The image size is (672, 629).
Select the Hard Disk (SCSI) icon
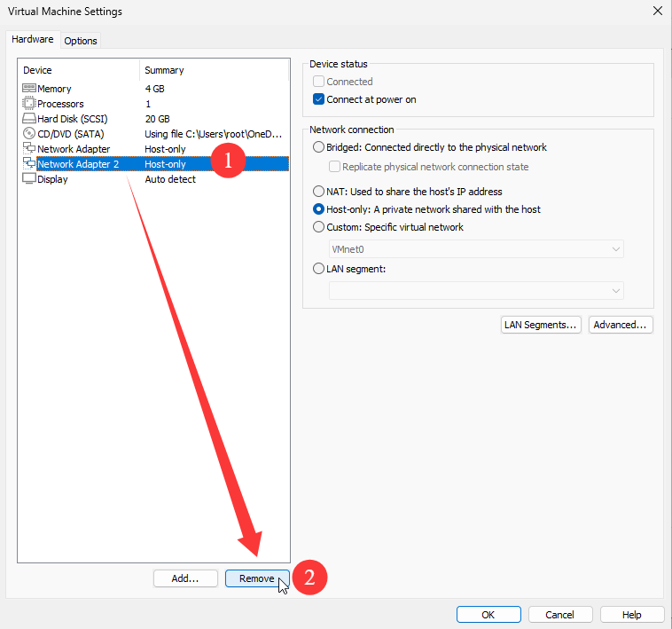tap(28, 119)
